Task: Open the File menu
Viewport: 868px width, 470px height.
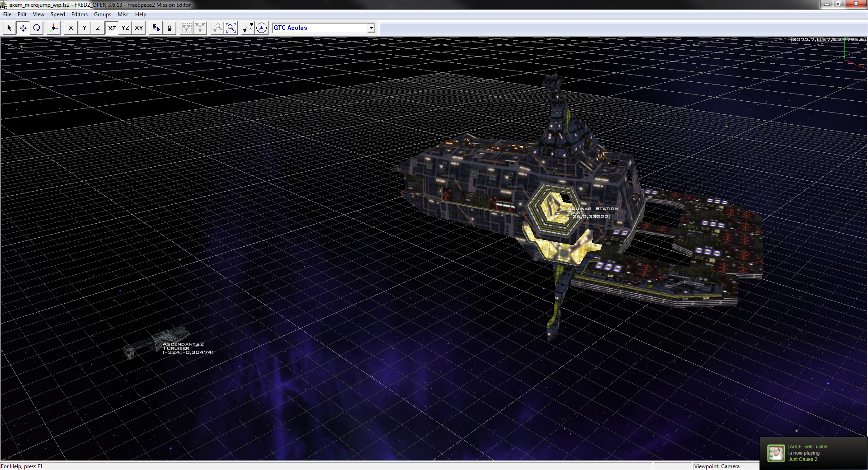Action: point(7,14)
